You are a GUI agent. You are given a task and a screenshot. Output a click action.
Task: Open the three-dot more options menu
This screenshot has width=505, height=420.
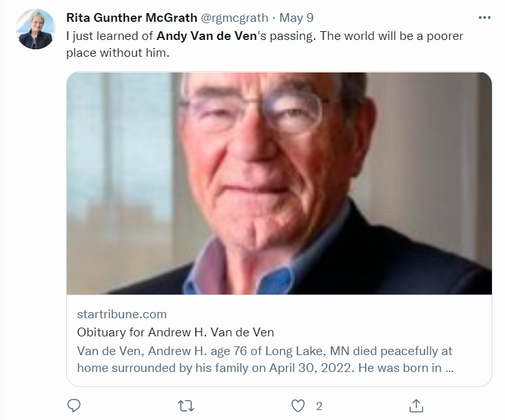pos(484,17)
